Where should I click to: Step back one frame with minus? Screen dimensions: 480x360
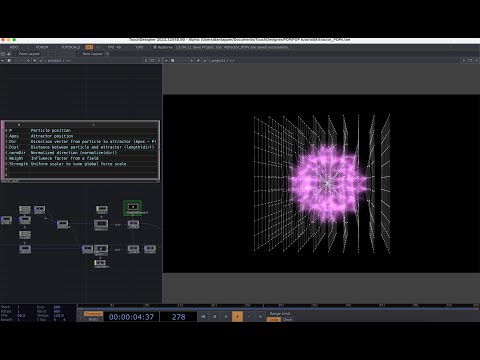tap(249, 317)
